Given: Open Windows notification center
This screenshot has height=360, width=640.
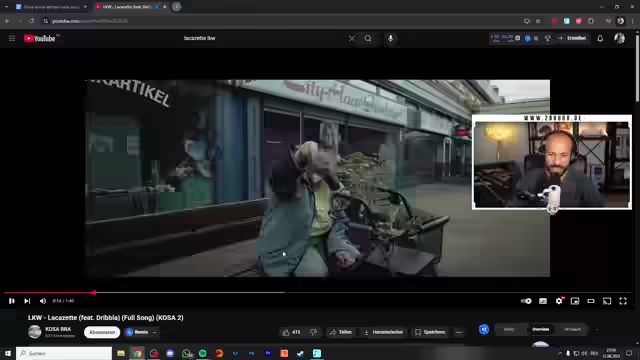Looking at the screenshot, I should point(629,353).
